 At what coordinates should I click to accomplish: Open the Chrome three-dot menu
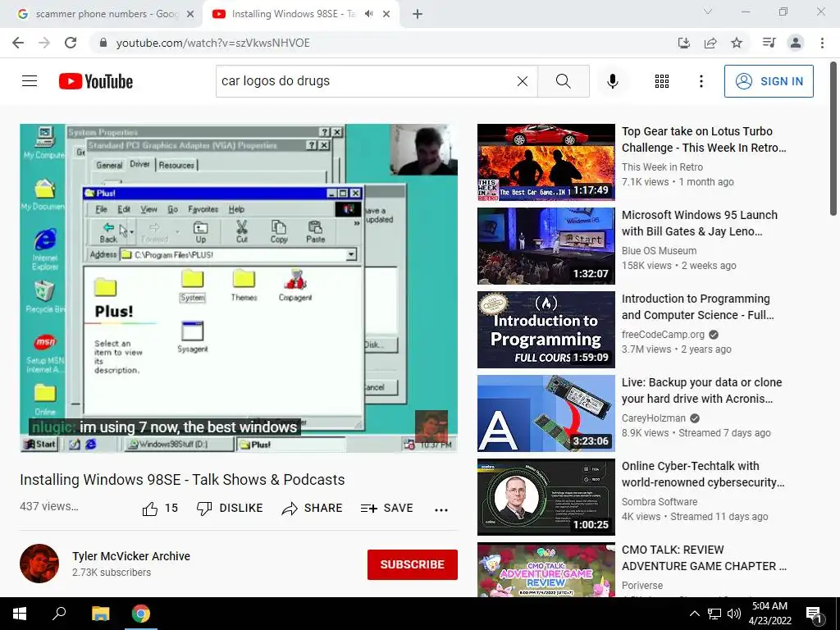click(822, 43)
